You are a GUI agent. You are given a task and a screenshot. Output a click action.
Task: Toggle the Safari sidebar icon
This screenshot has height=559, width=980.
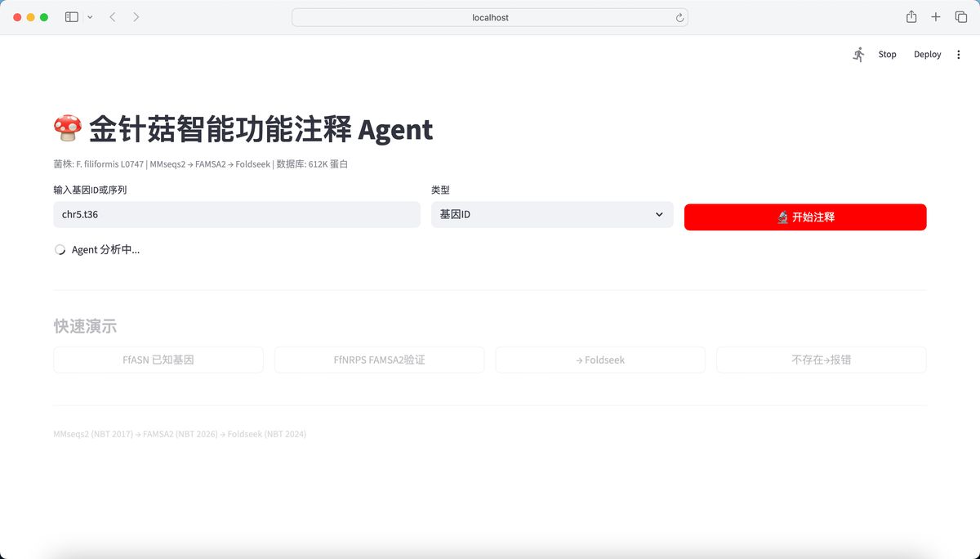(x=72, y=17)
